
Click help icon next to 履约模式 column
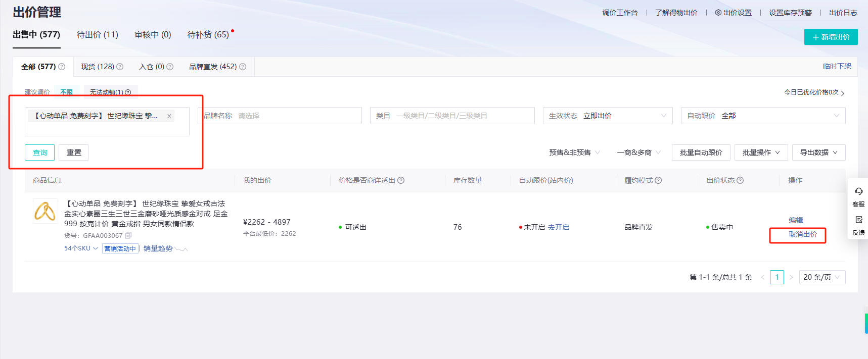point(658,180)
